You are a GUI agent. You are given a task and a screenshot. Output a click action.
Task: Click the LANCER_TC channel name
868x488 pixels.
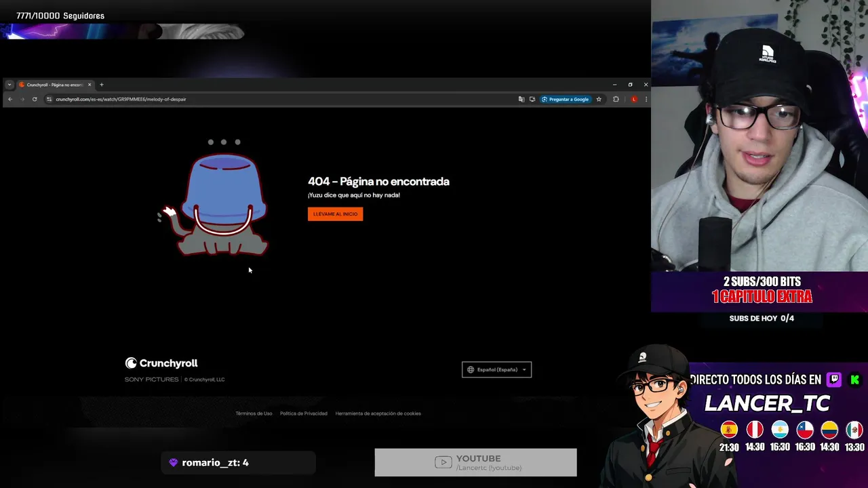(767, 403)
